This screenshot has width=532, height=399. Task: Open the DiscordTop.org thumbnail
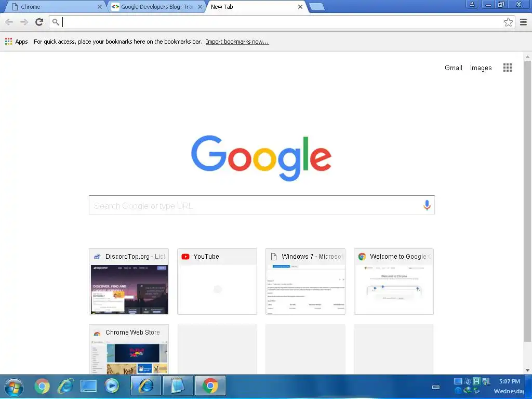[129, 281]
